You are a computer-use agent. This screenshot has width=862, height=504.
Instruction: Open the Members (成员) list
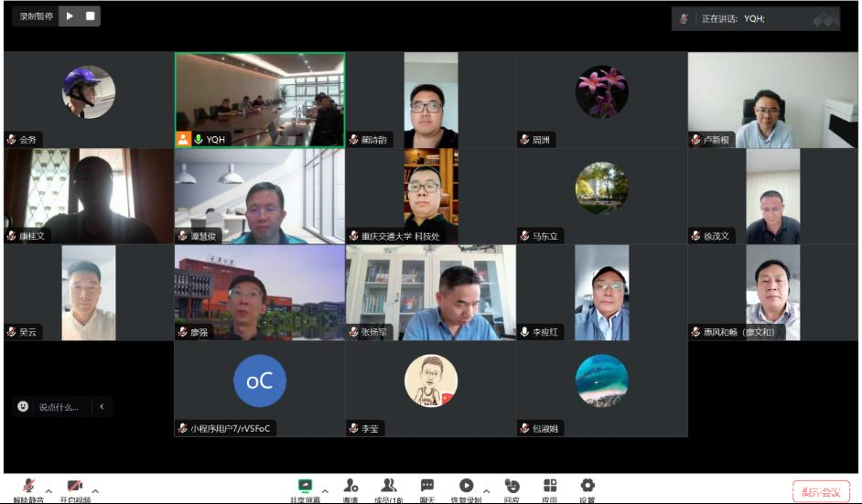[x=389, y=487]
